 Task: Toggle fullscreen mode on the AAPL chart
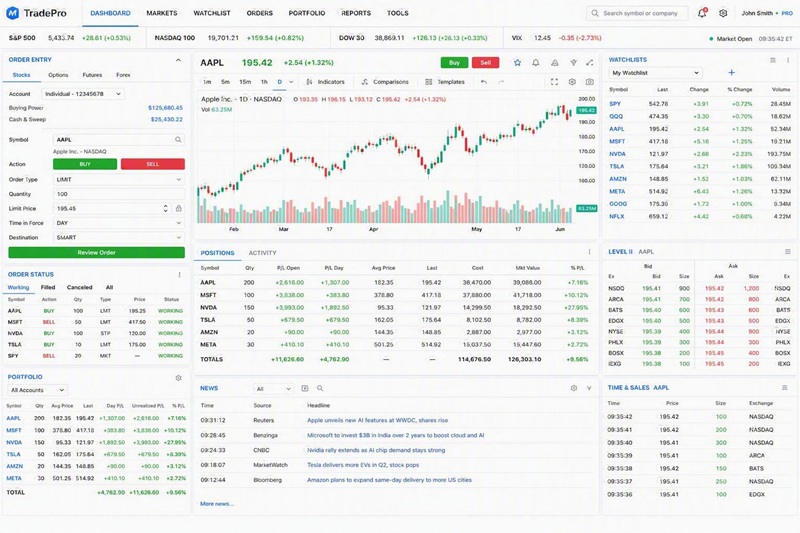pos(554,82)
